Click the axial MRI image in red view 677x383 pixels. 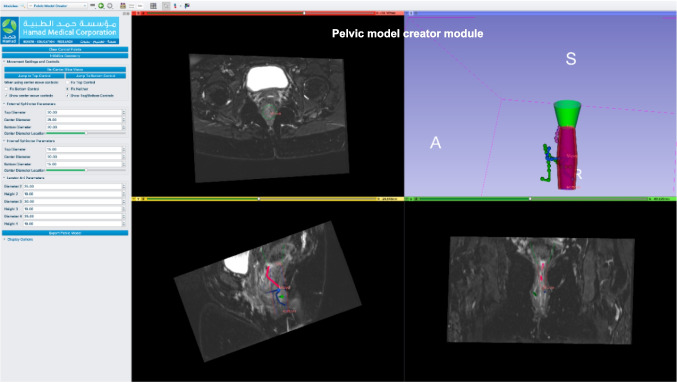point(269,117)
